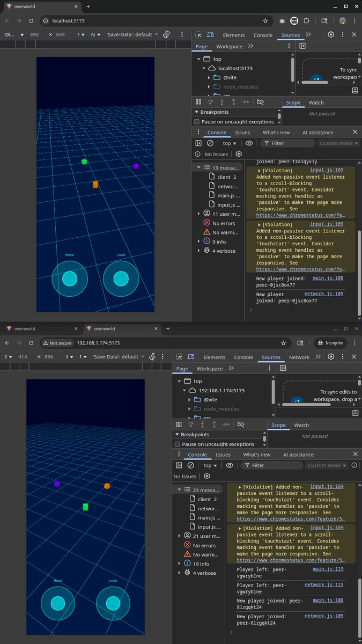Toggle device toolbar icon in bottom window DevTools

[x=191, y=357]
